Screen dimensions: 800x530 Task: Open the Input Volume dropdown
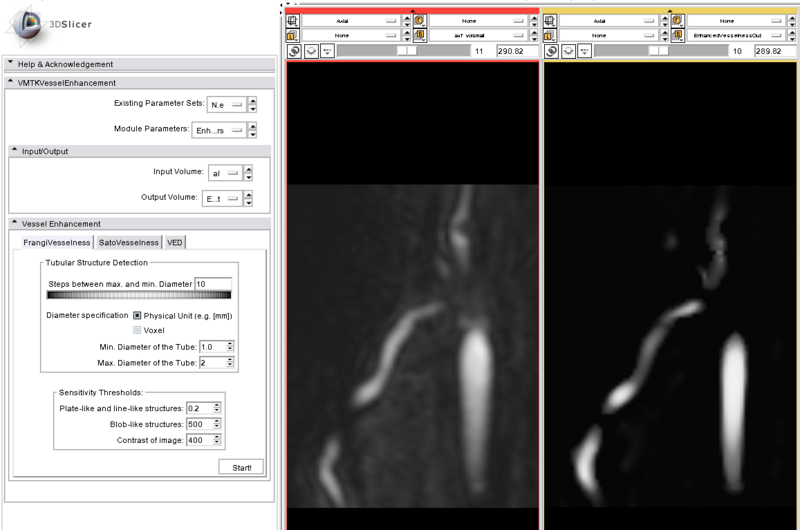tap(226, 173)
